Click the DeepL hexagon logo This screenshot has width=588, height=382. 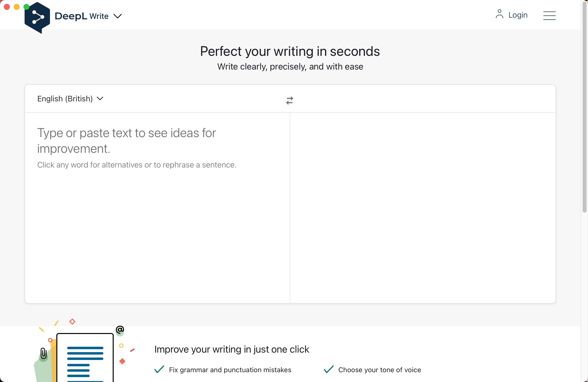37,17
